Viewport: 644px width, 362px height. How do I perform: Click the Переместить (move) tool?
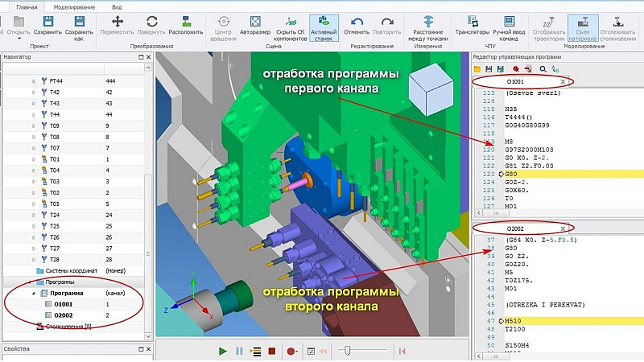click(117, 26)
